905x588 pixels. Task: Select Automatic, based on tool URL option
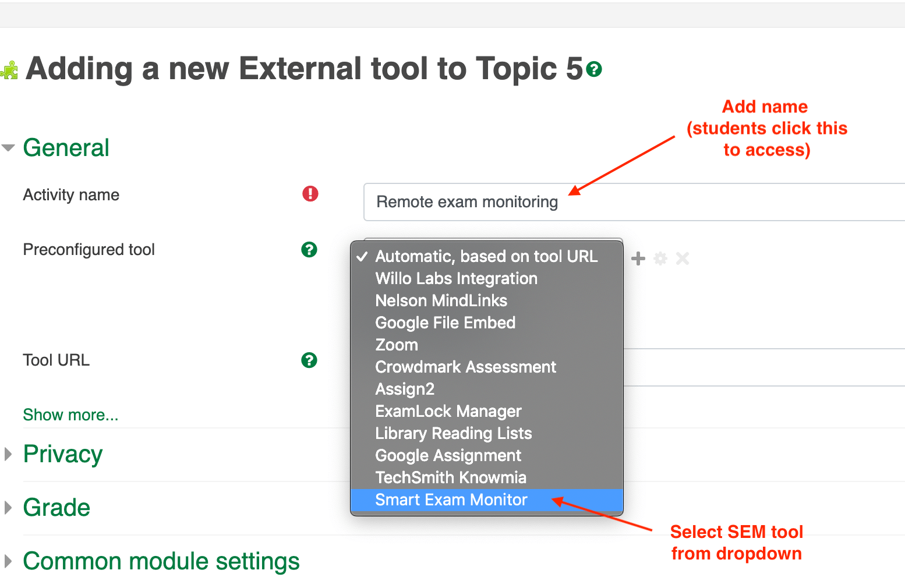(x=486, y=256)
